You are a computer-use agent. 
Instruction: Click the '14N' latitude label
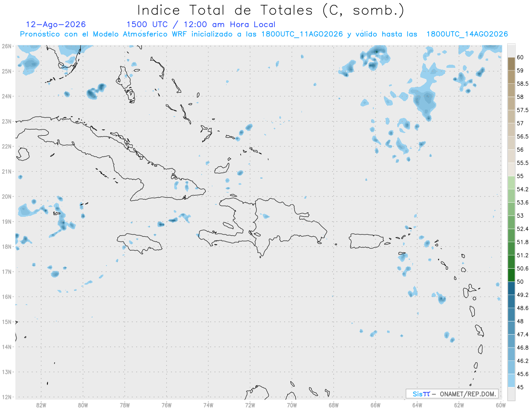6,347
